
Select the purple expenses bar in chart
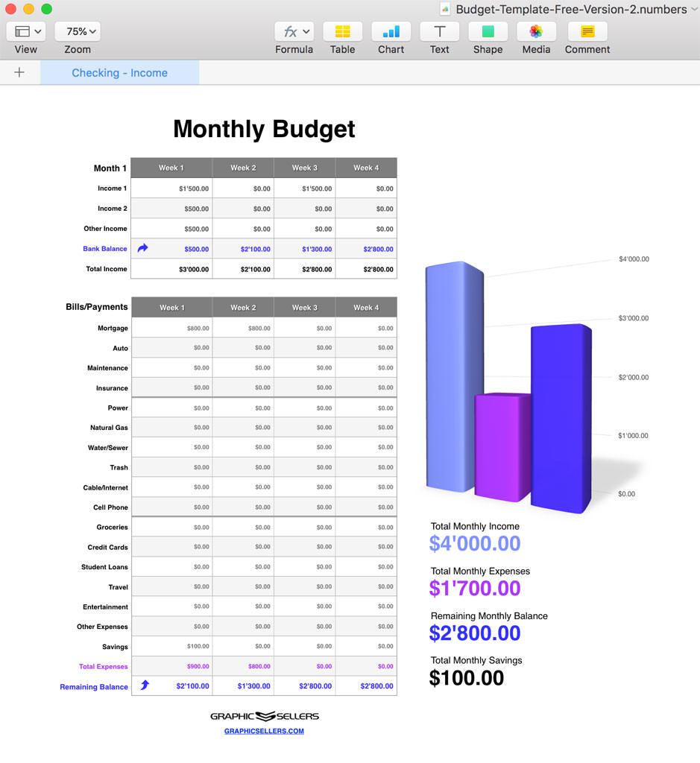pyautogui.click(x=502, y=447)
